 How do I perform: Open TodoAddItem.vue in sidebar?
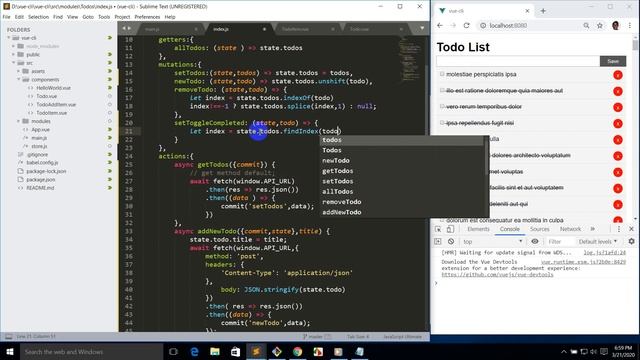[x=56, y=104]
